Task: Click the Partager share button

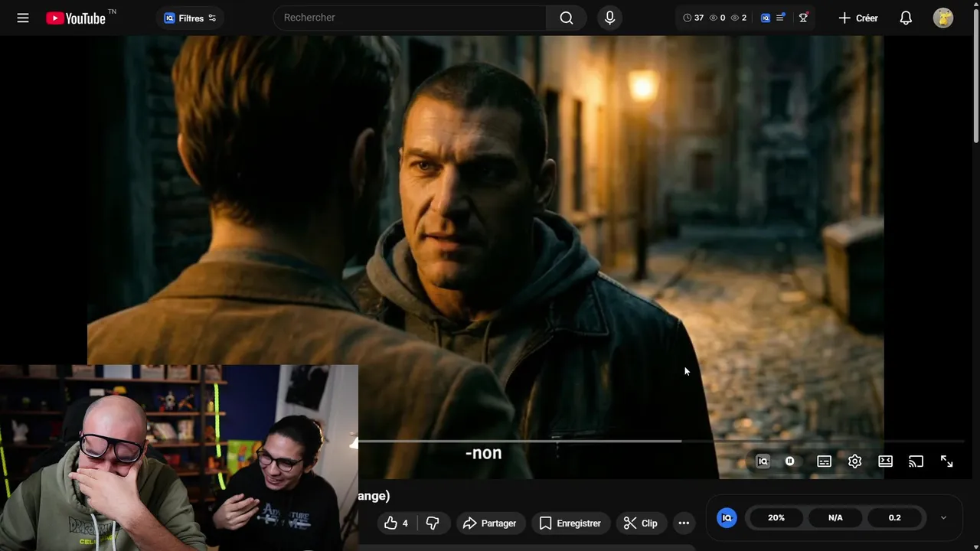Action: point(490,523)
